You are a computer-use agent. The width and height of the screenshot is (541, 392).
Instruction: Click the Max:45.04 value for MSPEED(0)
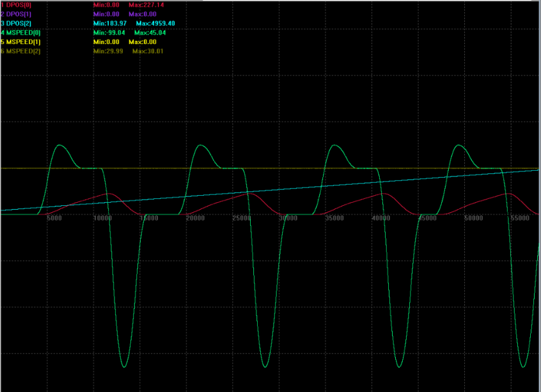tap(150, 33)
